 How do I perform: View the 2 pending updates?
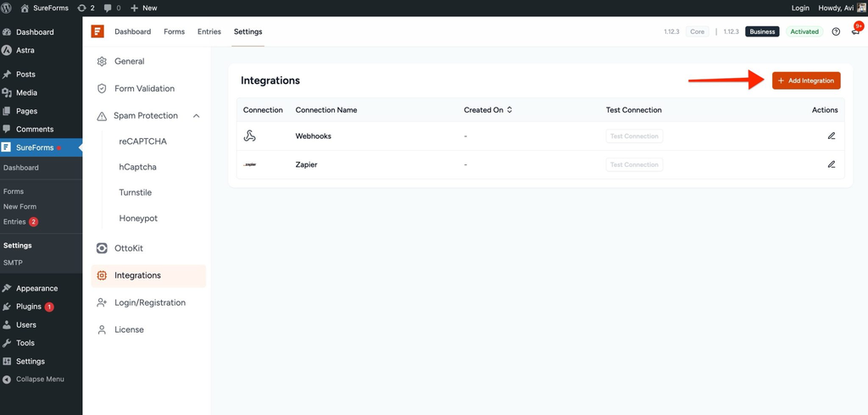click(x=86, y=8)
